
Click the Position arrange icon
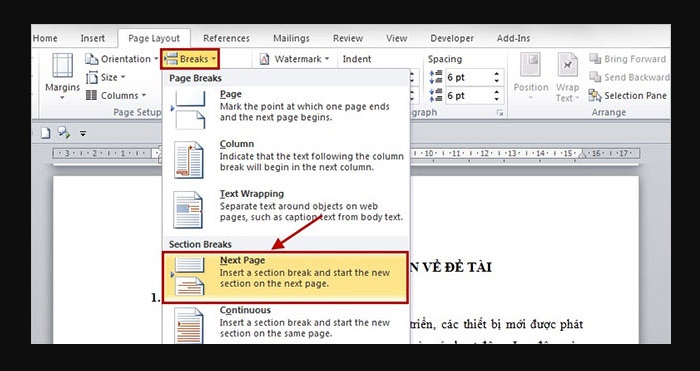[530, 65]
